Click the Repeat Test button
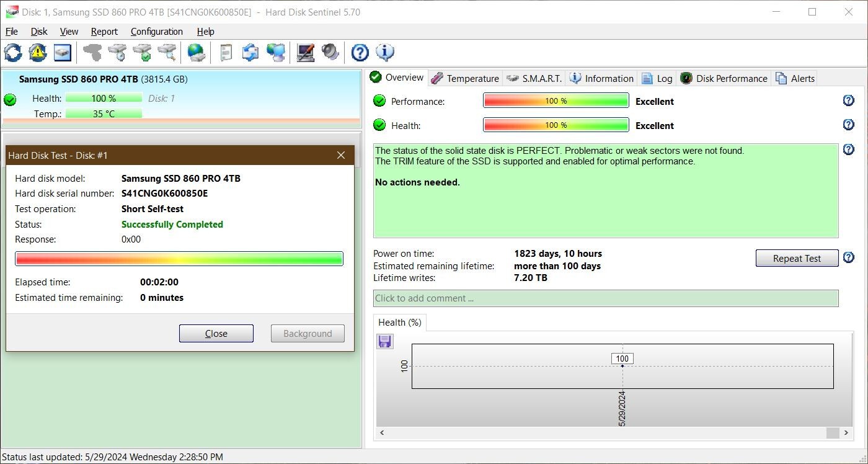The width and height of the screenshot is (868, 464). pyautogui.click(x=797, y=258)
